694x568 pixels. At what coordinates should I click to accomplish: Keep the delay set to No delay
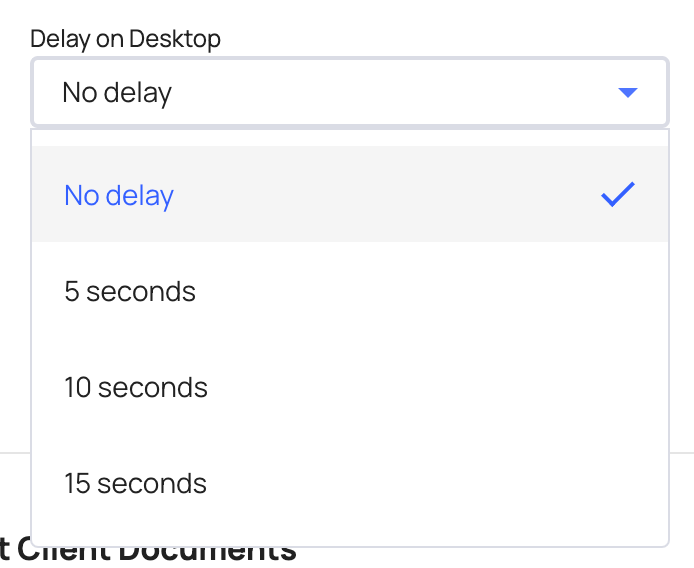click(119, 195)
